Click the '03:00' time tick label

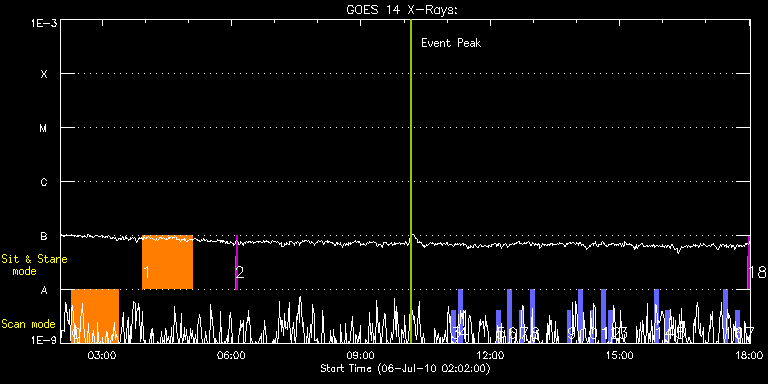(102, 355)
